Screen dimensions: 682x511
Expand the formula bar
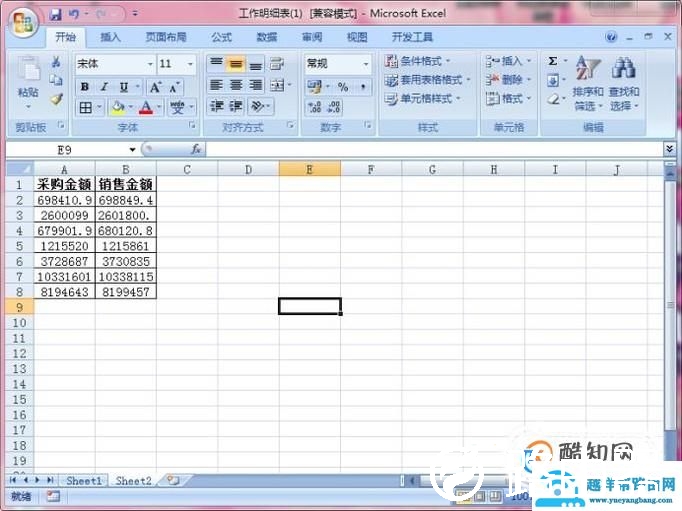coord(669,149)
